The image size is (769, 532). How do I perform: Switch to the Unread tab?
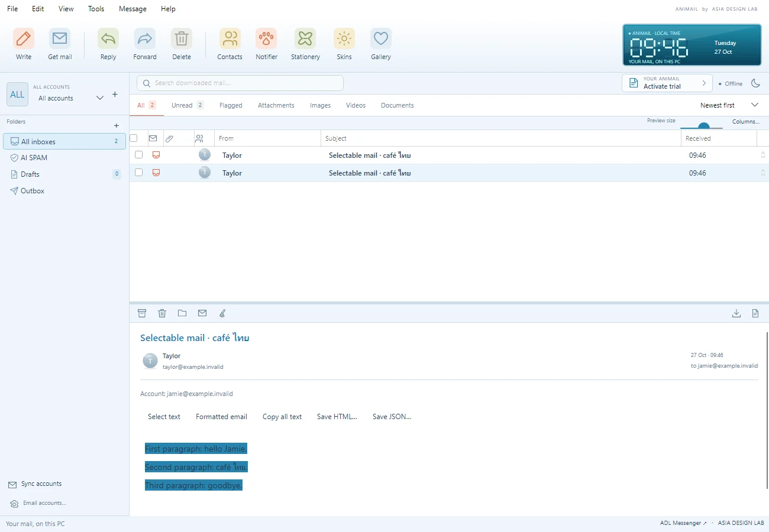187,105
